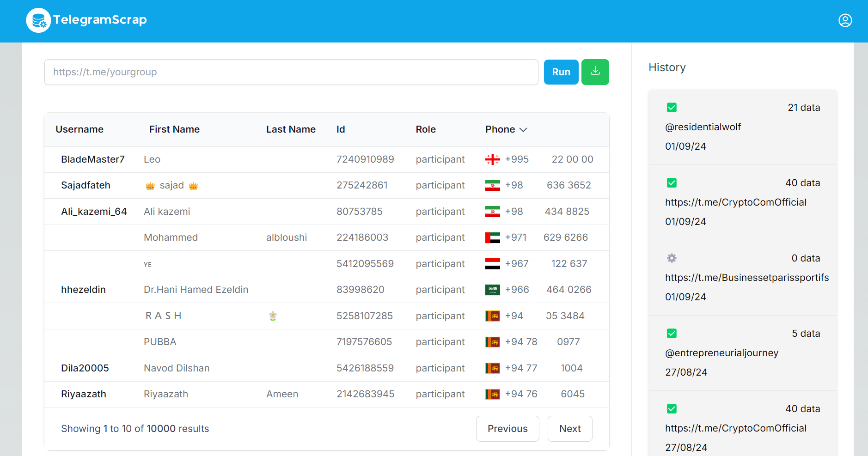Click last name Ameen
The width and height of the screenshot is (868, 456).
282,394
